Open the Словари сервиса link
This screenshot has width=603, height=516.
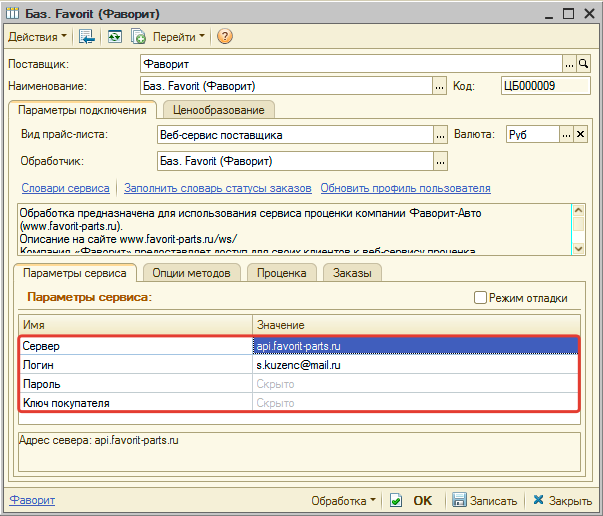coord(65,188)
